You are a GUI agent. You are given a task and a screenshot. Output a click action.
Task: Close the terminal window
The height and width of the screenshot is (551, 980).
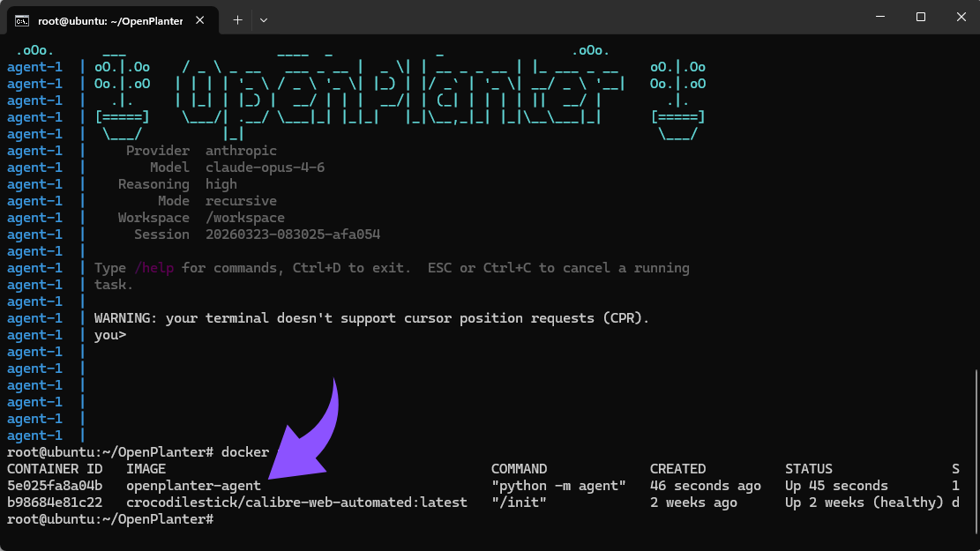(x=961, y=18)
